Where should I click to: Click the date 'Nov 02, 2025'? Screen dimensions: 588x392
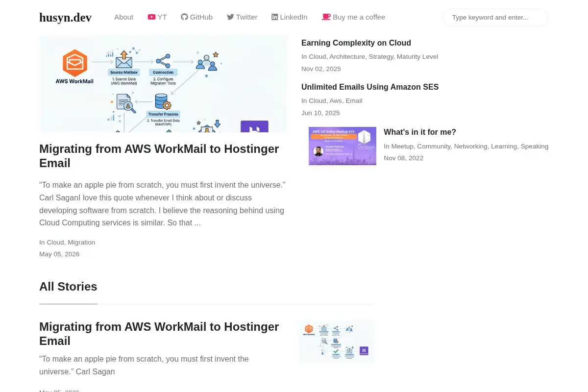tap(321, 69)
